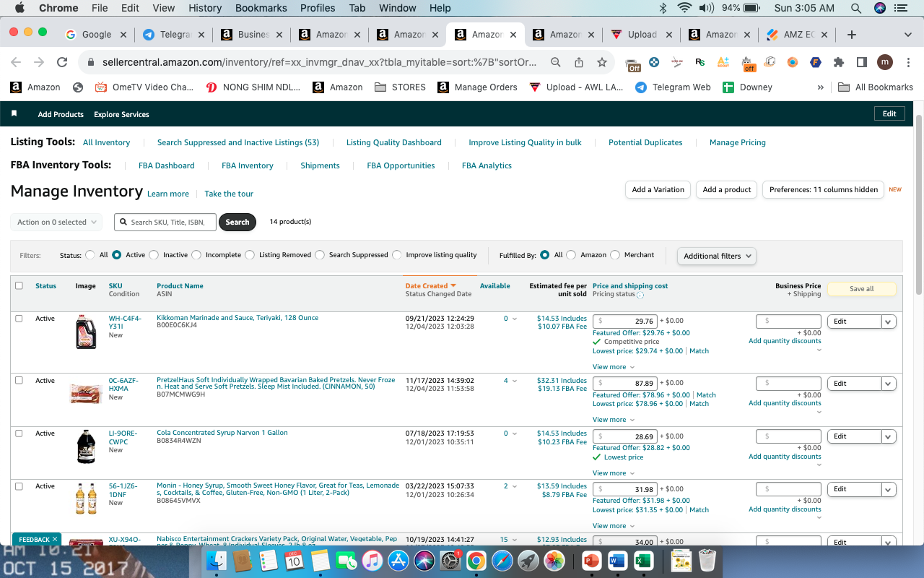Image resolution: width=924 pixels, height=578 pixels.
Task: Click the Kikkoman price field showing 29.76
Action: pos(625,322)
